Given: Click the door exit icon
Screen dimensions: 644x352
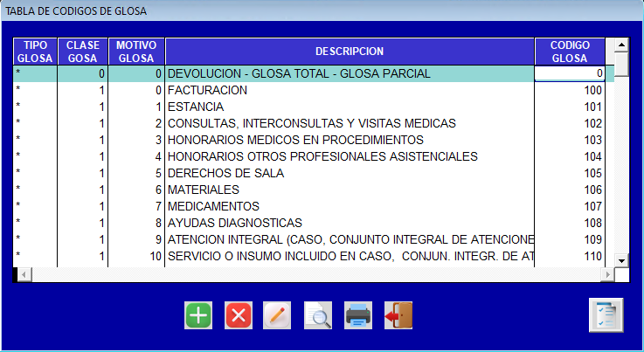Looking at the screenshot, I should tap(398, 315).
